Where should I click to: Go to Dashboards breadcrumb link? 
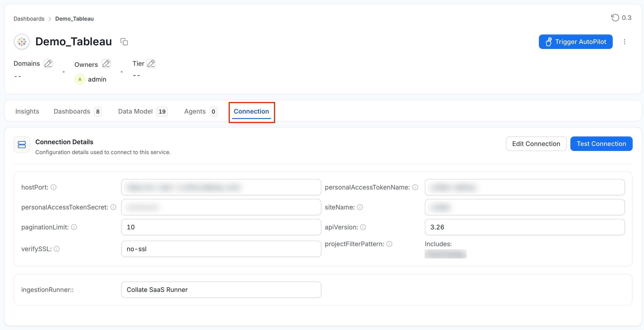tap(29, 19)
